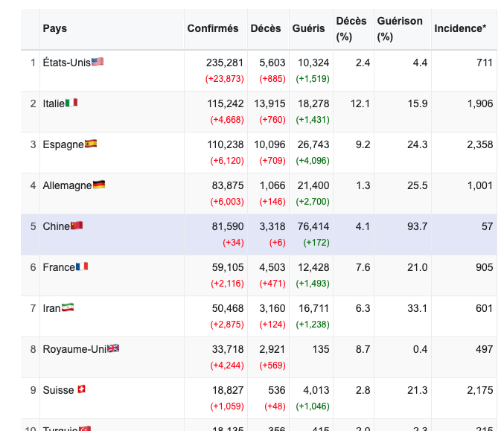Select the Iran country name
The height and width of the screenshot is (431, 504).
click(52, 308)
